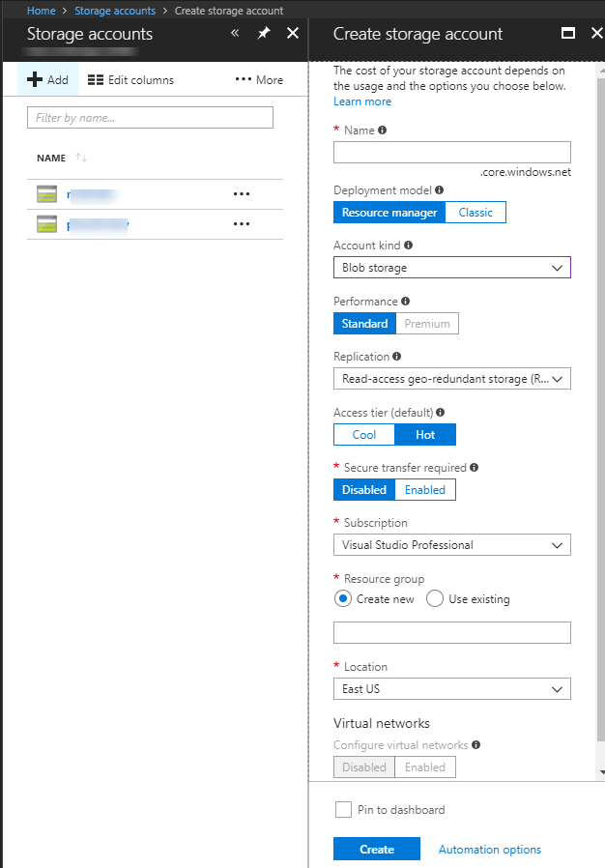
Task: Open the ellipsis menu for the first storage account
Action: 241,193
